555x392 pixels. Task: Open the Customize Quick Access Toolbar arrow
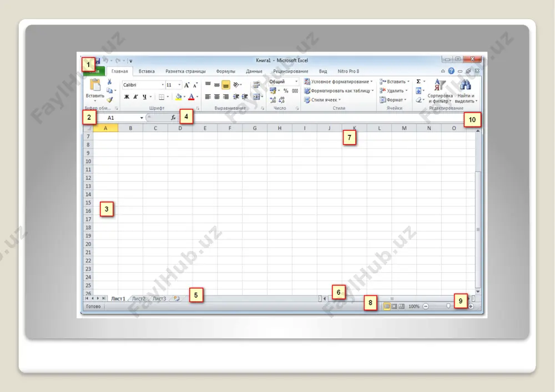point(130,61)
